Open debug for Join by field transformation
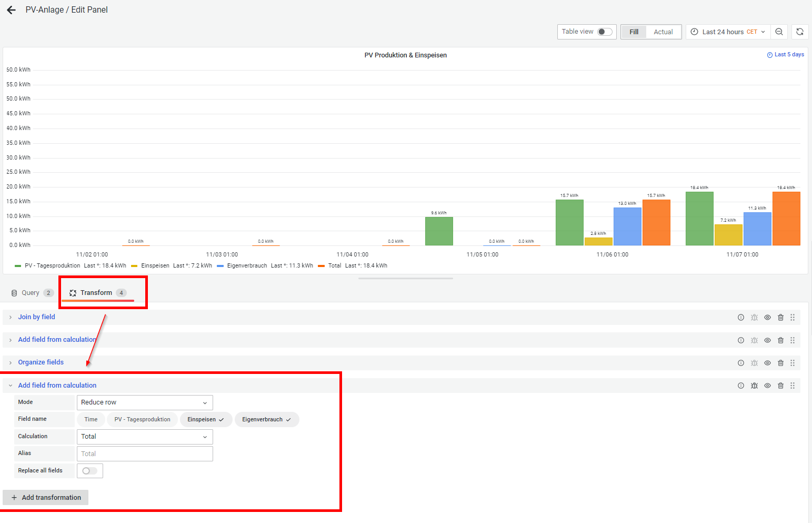The width and height of the screenshot is (812, 523). 754,317
